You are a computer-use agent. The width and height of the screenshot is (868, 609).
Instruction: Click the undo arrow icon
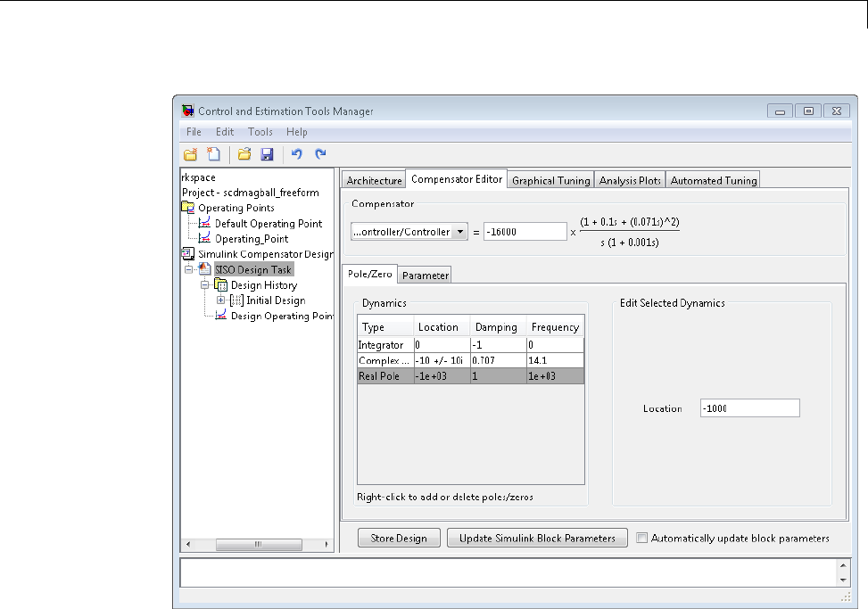click(x=297, y=153)
